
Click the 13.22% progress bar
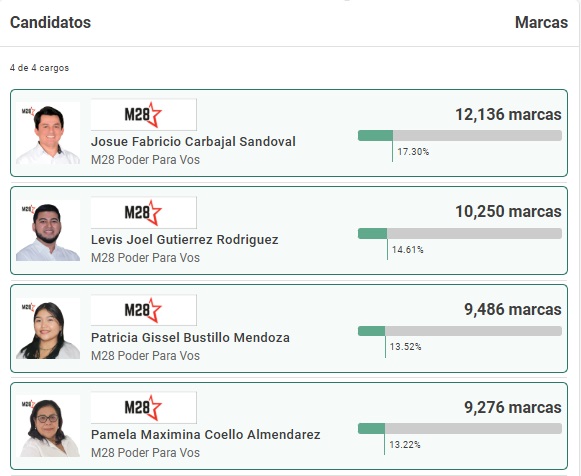point(460,429)
